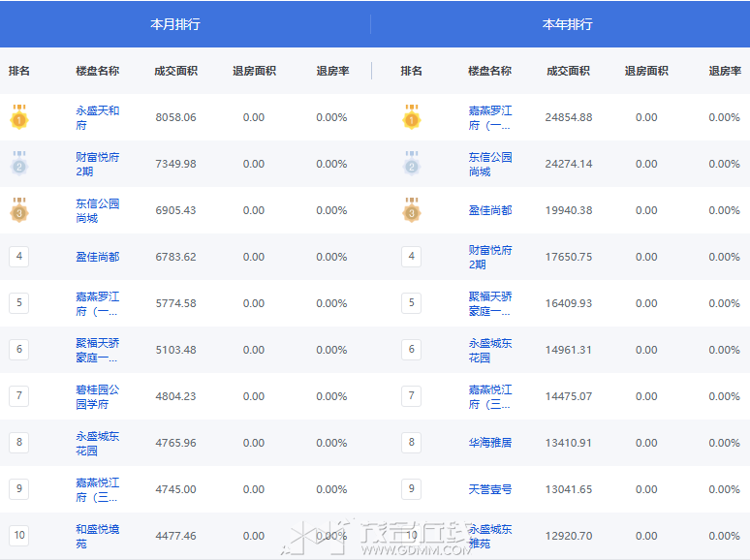
Task: Click rank 8 badge in yearly ranking
Action: click(412, 443)
